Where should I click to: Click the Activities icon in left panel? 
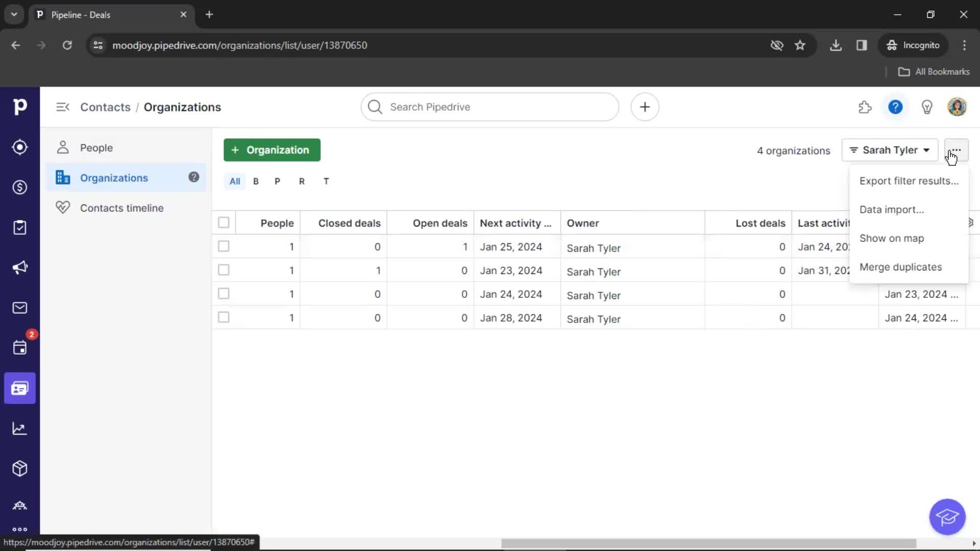(19, 228)
